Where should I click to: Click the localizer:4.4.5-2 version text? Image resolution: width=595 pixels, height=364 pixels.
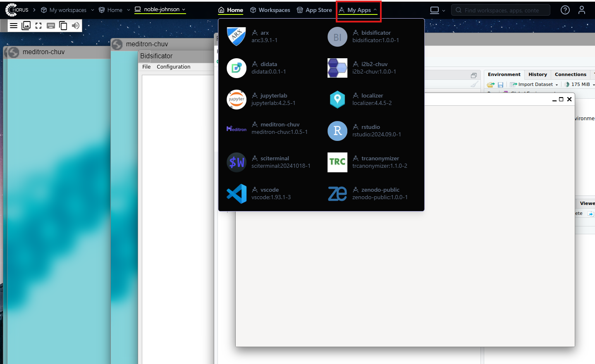372,103
